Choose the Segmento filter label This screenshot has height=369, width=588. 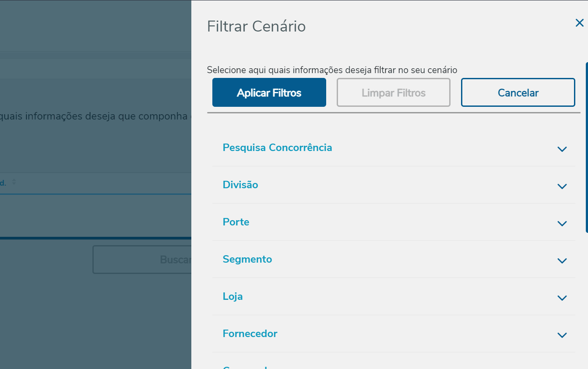coord(247,259)
